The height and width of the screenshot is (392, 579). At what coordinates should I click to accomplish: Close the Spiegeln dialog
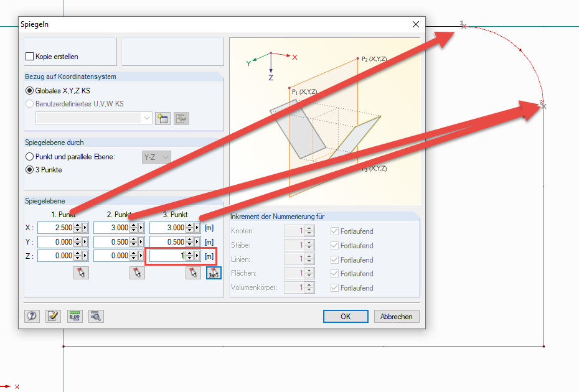coord(416,24)
